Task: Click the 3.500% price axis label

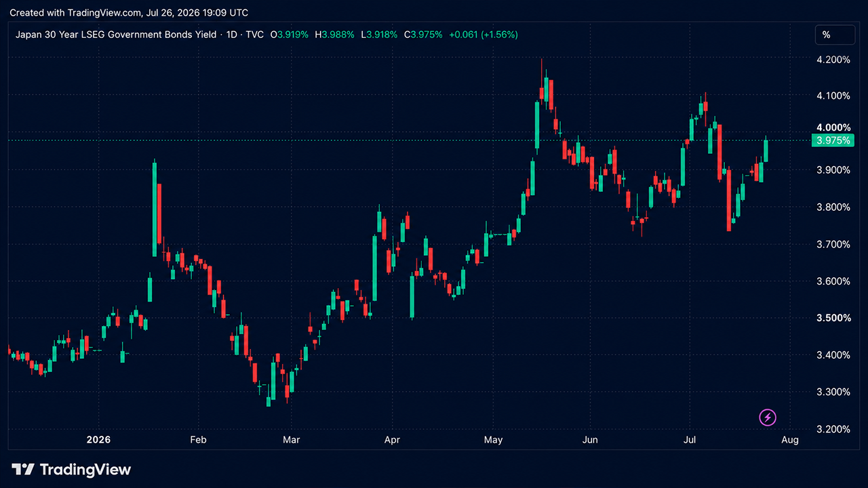Action: [x=833, y=317]
